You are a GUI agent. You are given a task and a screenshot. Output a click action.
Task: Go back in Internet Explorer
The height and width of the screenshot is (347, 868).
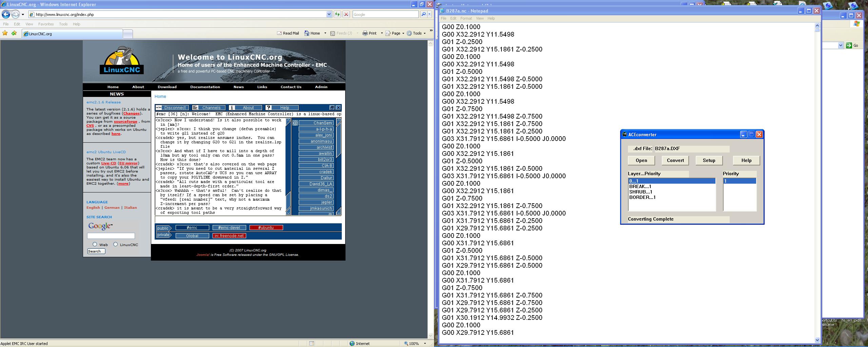coord(6,14)
